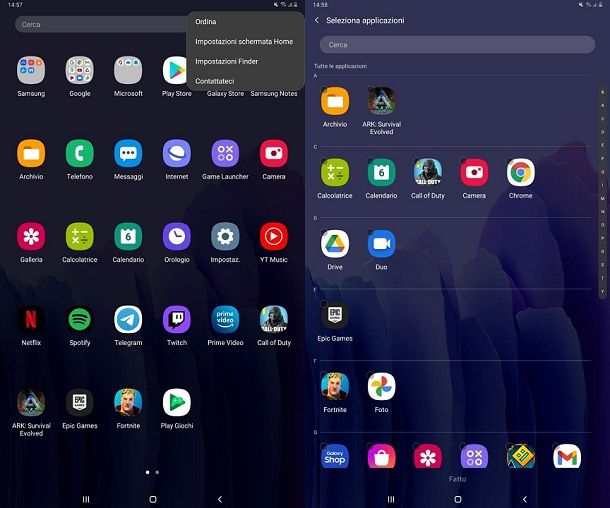Tick checkbox on Duo in selection list
Image resolution: width=610 pixels, height=508 pixels.
[370, 232]
